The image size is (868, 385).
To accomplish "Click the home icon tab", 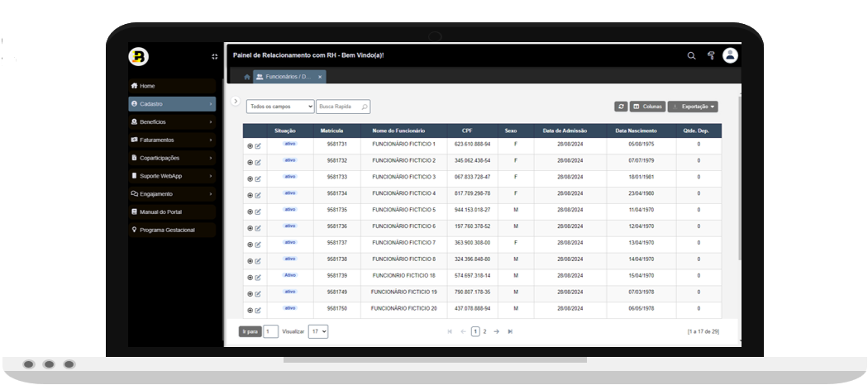I will pyautogui.click(x=246, y=77).
